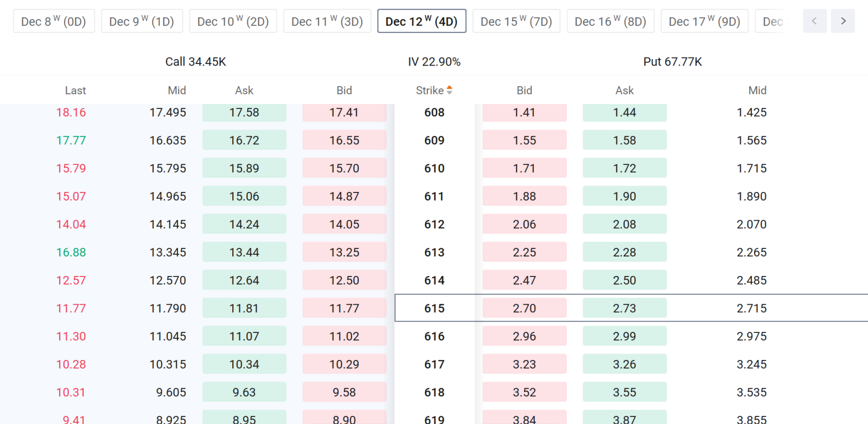Click the call Last column header

(x=75, y=90)
